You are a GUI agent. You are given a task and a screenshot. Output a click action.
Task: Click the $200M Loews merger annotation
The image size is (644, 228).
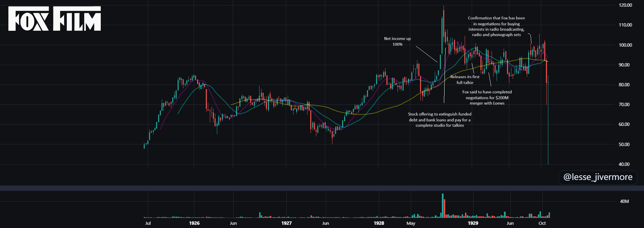pyautogui.click(x=487, y=97)
